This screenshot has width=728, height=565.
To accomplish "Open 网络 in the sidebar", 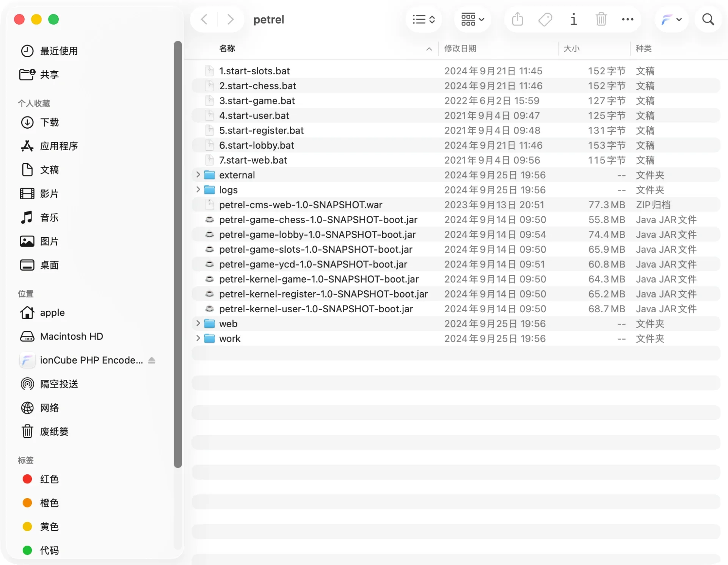I will [39, 408].
